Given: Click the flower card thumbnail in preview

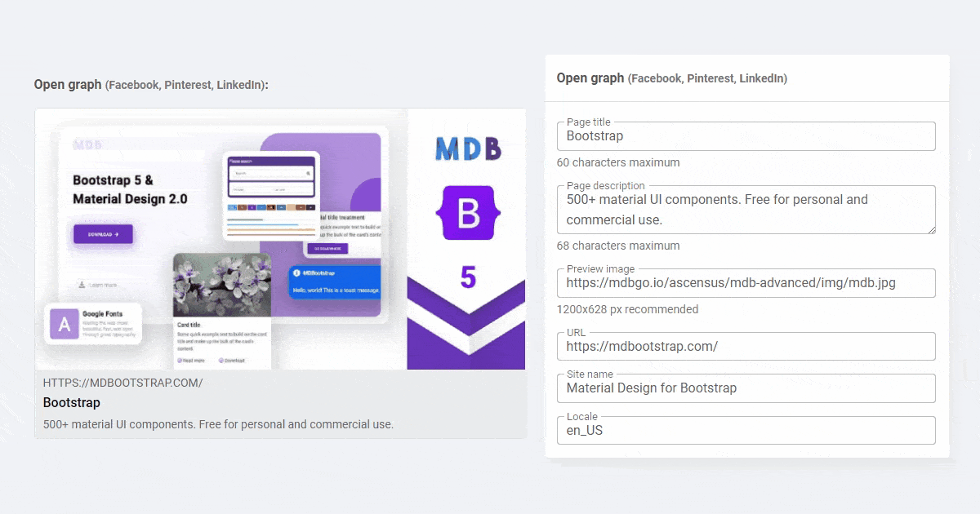Looking at the screenshot, I should pos(222,285).
